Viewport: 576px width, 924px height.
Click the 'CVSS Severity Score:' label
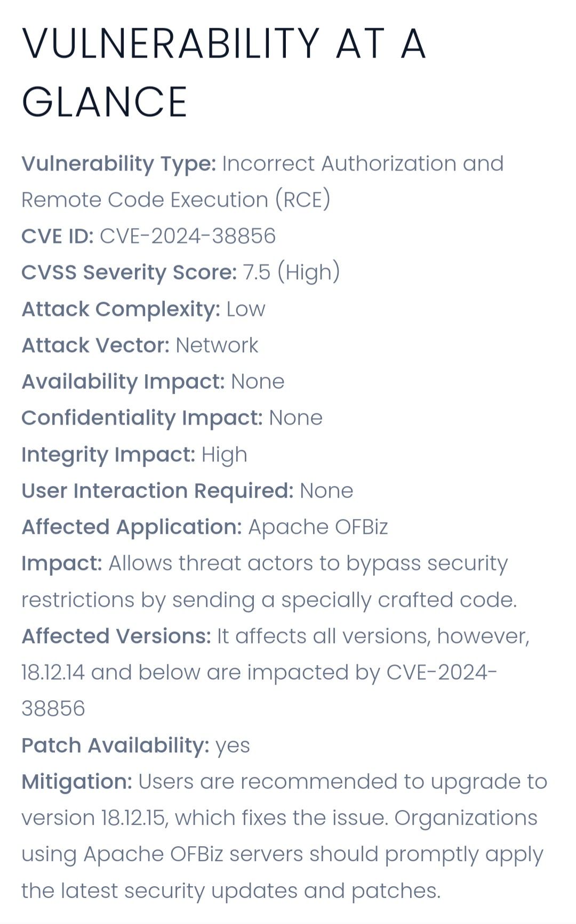129,272
